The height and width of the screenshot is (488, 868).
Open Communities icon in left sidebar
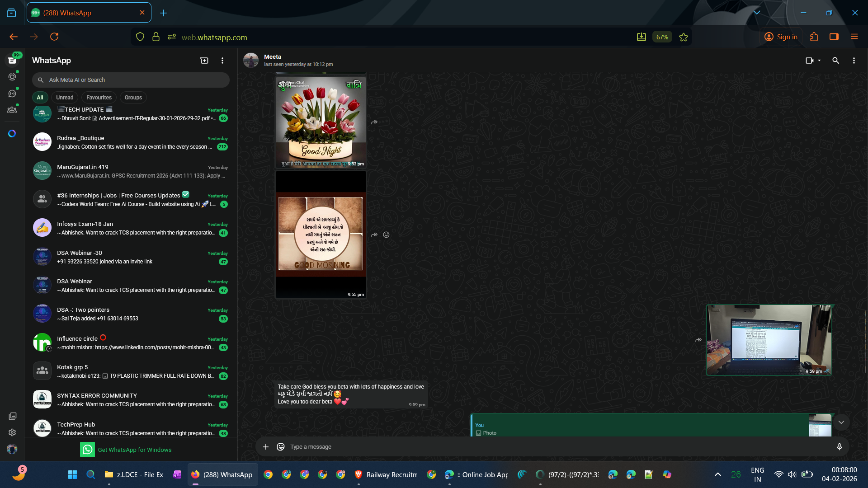tap(12, 110)
